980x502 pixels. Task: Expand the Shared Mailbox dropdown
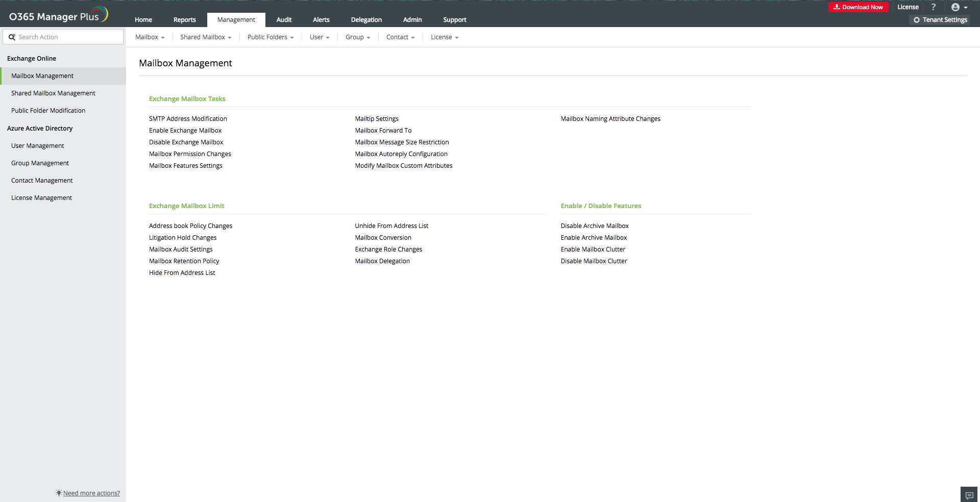click(x=206, y=37)
